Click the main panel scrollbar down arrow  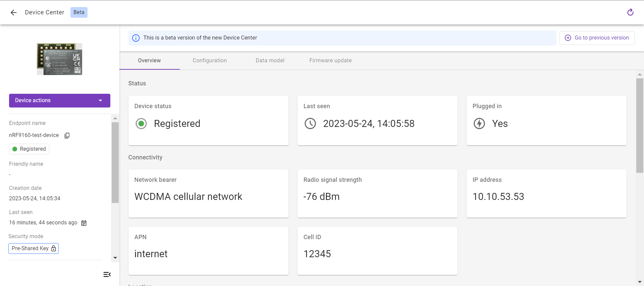[x=640, y=282]
